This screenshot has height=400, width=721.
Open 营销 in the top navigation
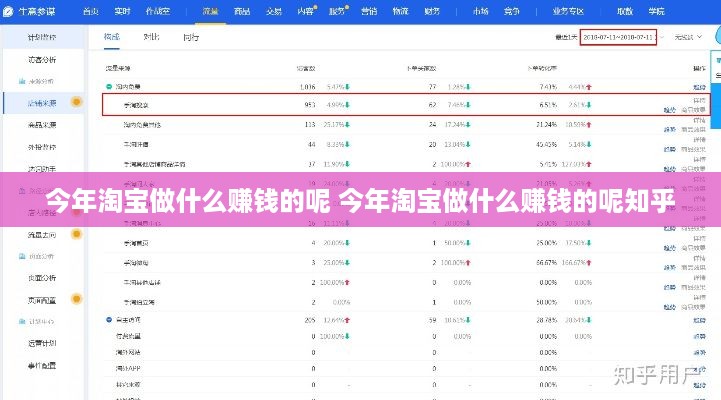coord(369,11)
